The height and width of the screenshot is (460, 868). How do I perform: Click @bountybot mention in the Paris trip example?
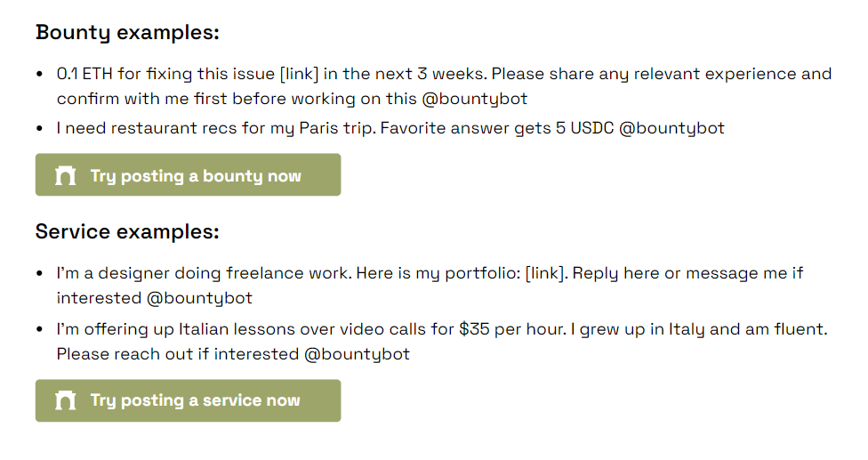(671, 128)
